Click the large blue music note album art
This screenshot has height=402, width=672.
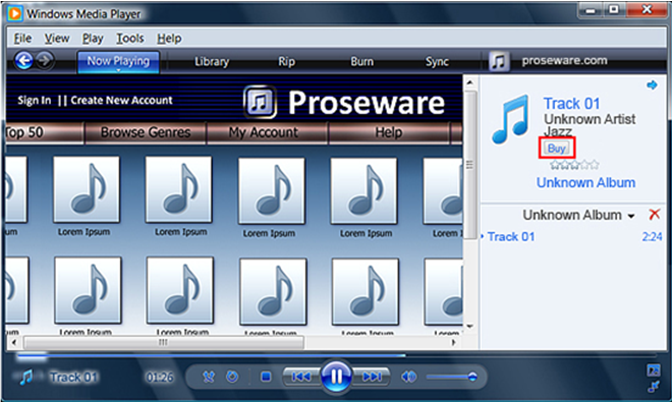tap(511, 119)
